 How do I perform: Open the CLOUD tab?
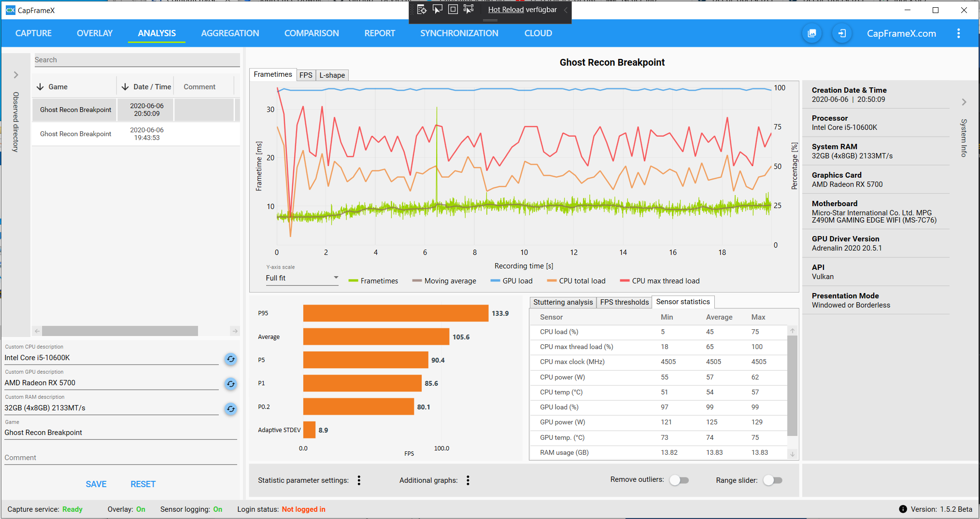[538, 33]
